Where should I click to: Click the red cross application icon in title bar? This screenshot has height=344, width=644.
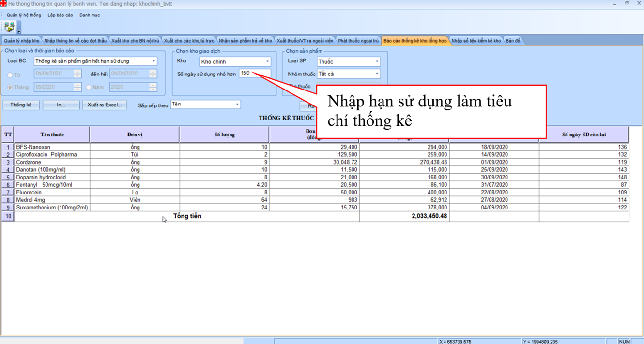point(4,4)
